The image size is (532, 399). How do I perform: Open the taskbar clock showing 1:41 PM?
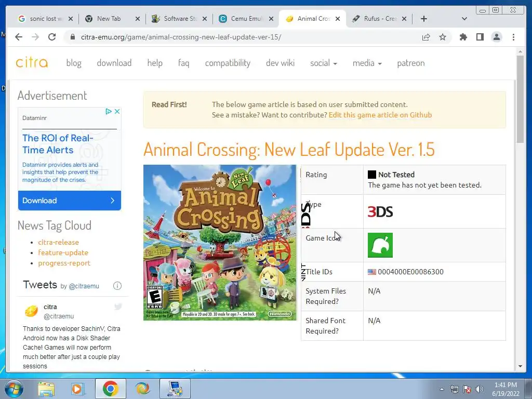[506, 389]
